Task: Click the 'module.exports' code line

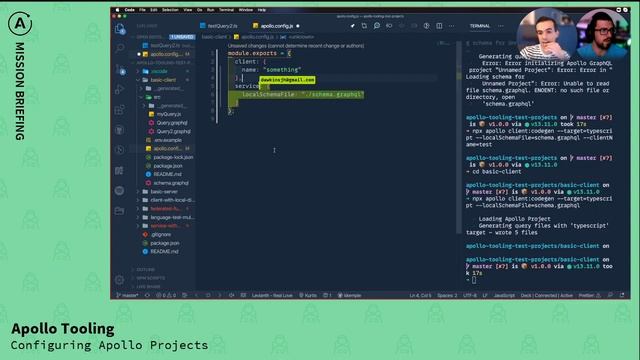Action: pos(260,53)
